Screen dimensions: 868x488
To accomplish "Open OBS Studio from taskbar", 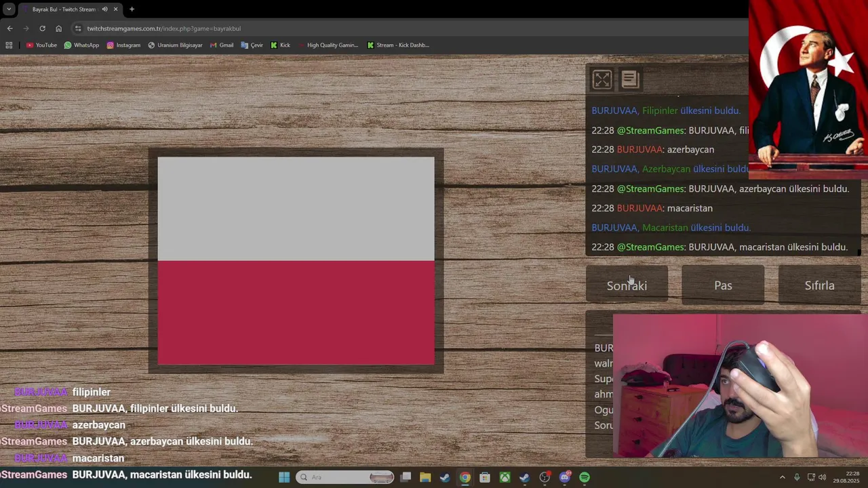I will coord(545,477).
